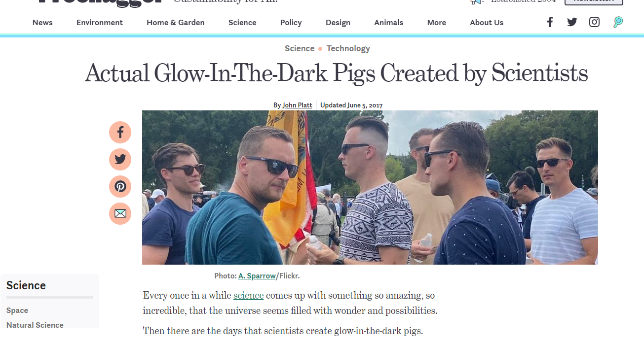Share article on Facebook via round button
Screen dimensions: 644x343
[x=120, y=132]
